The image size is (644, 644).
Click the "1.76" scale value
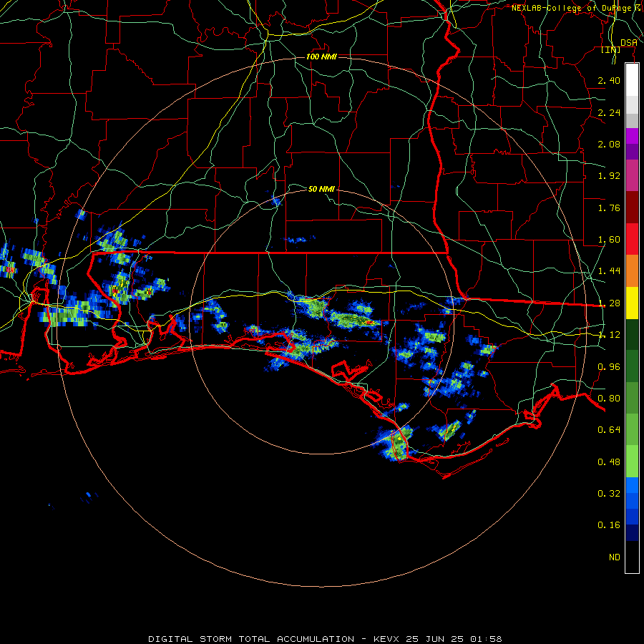pyautogui.click(x=609, y=208)
